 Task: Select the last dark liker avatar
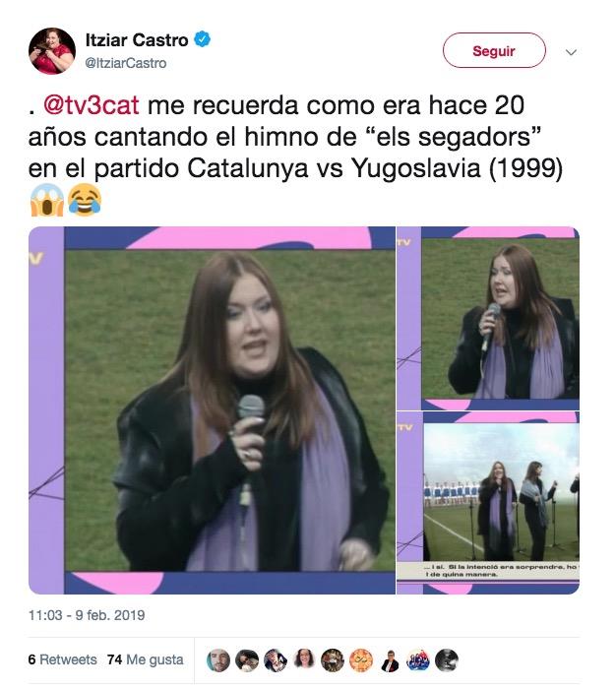click(x=447, y=660)
